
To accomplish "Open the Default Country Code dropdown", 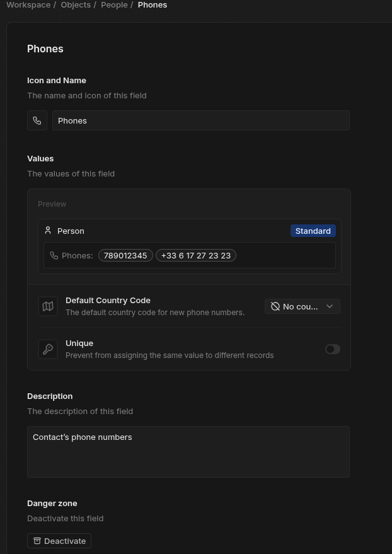I will point(303,306).
